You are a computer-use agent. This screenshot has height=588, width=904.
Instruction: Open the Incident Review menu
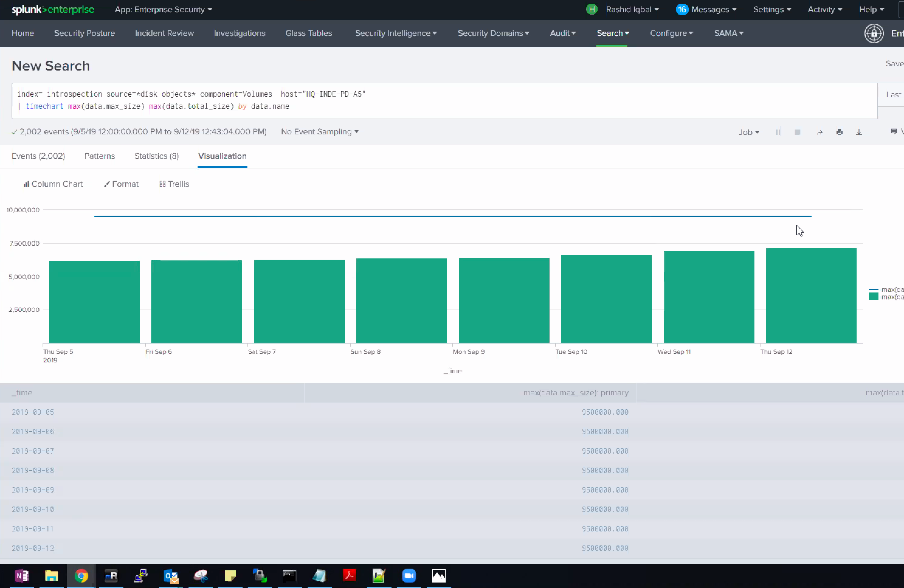coord(164,33)
